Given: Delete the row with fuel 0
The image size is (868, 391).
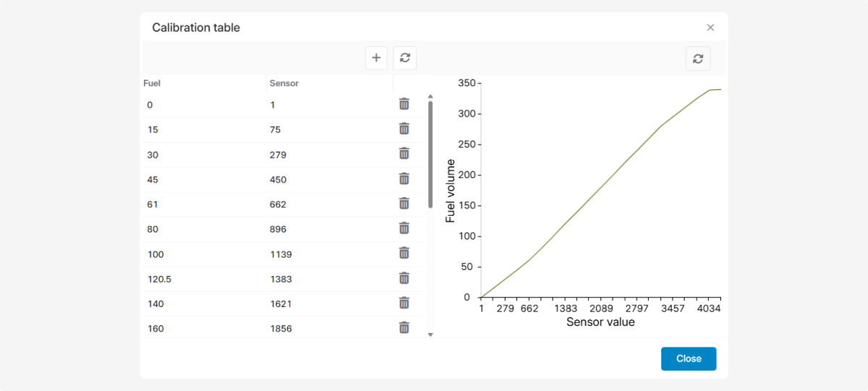Looking at the screenshot, I should pos(404,104).
